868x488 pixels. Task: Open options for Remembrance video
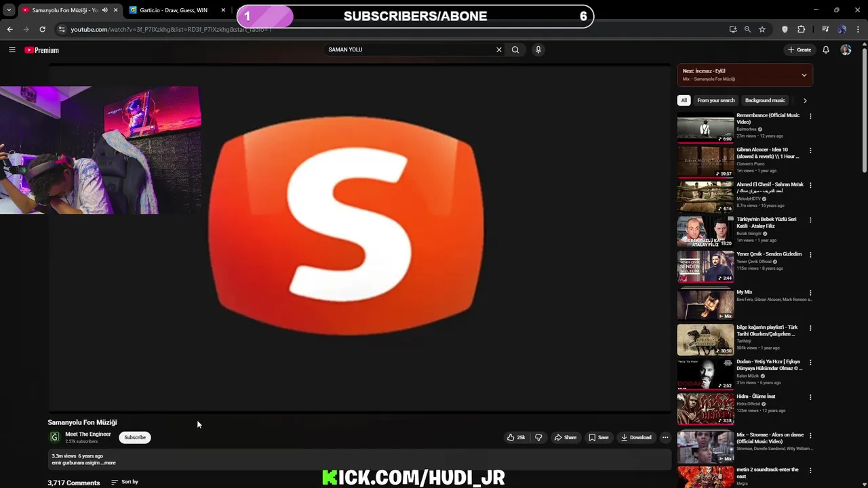810,116
